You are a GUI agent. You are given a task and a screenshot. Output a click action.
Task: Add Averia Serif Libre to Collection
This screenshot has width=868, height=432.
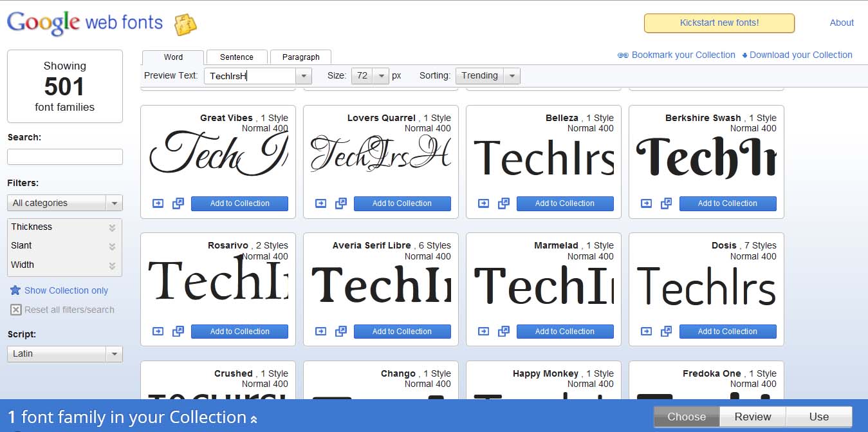click(402, 332)
